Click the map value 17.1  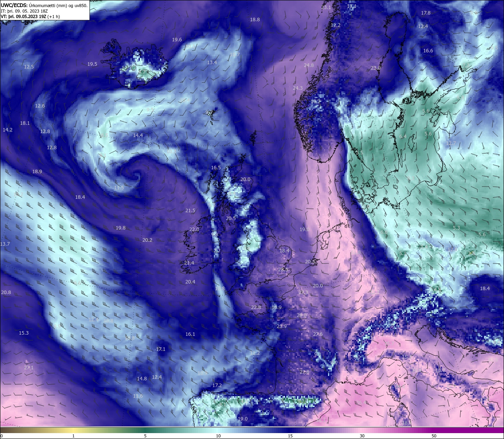[x=161, y=349]
